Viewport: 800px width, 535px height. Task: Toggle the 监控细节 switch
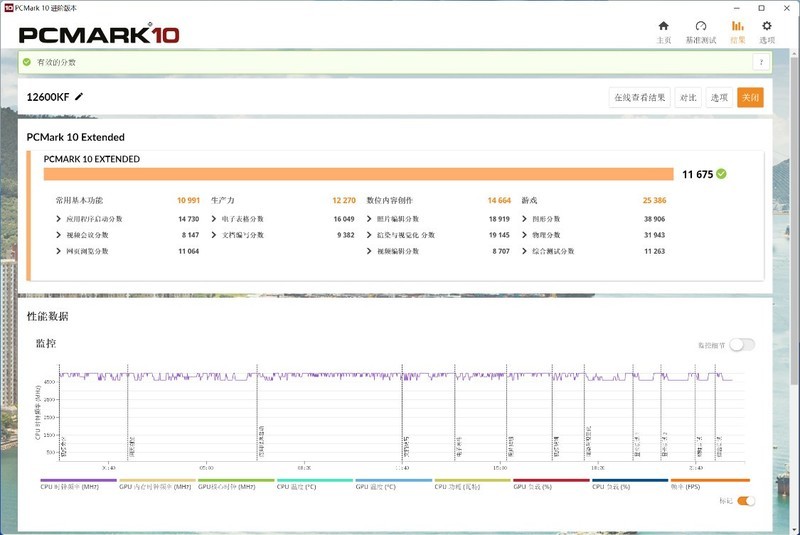click(742, 345)
